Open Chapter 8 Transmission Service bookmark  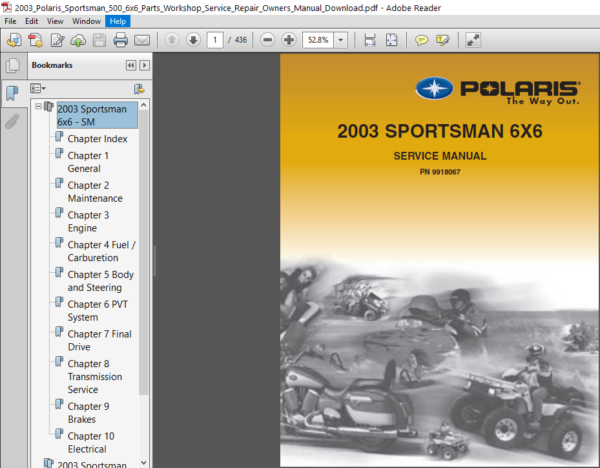pyautogui.click(x=95, y=377)
